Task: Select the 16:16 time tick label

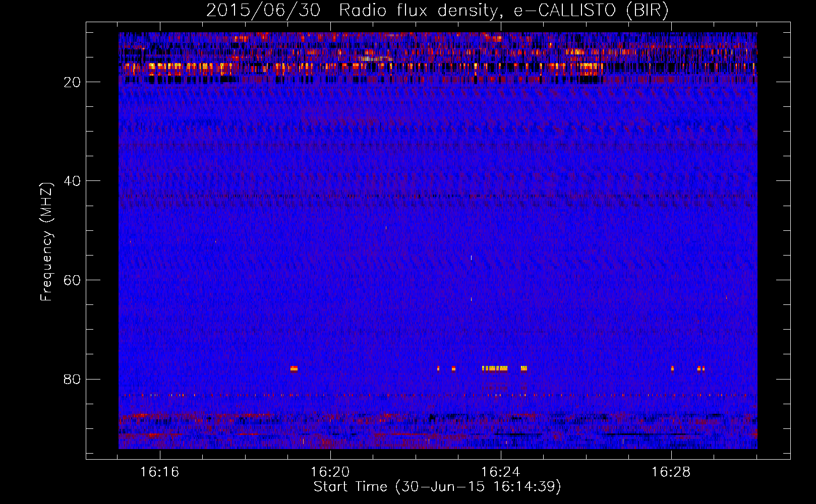Action: coord(160,472)
